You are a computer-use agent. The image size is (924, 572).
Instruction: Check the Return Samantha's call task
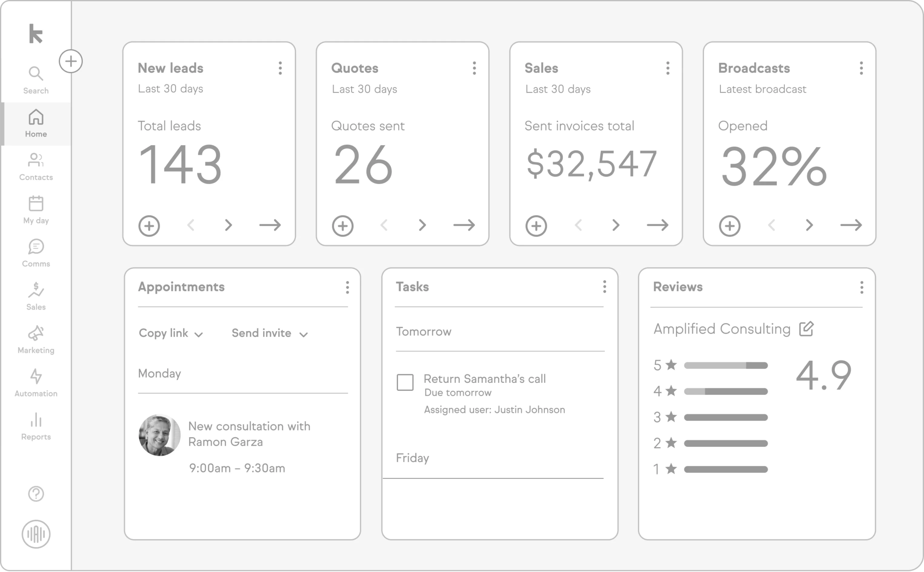tap(405, 382)
